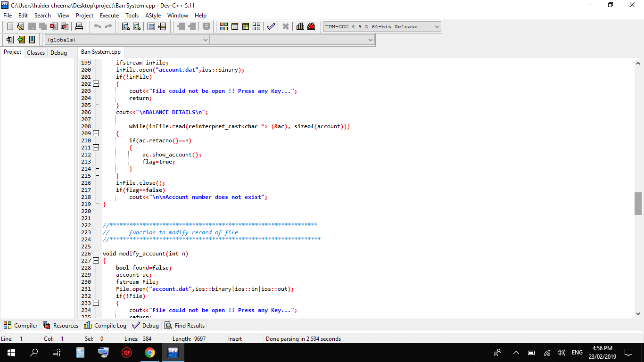Image resolution: width=644 pixels, height=362 pixels.
Task: Open the Replace tool
Action: tap(137, 26)
